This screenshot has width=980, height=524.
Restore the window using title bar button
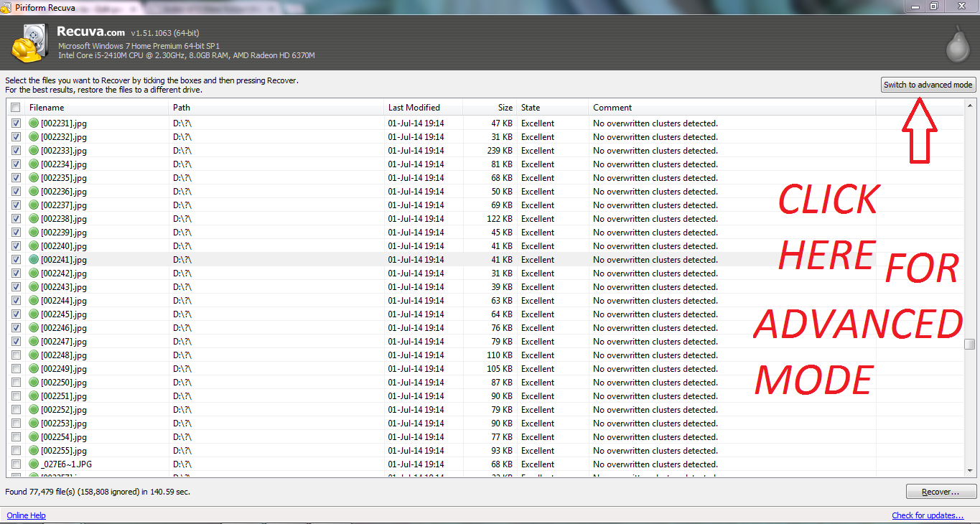[x=934, y=6]
